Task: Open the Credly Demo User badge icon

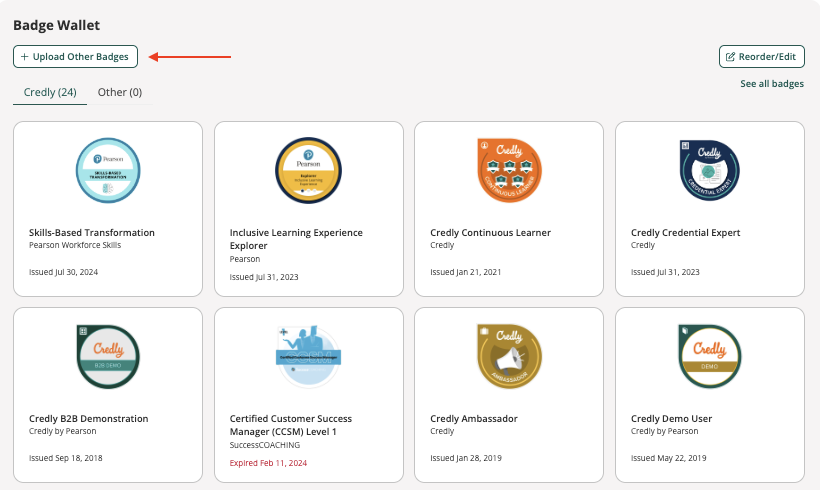Action: 710,357
